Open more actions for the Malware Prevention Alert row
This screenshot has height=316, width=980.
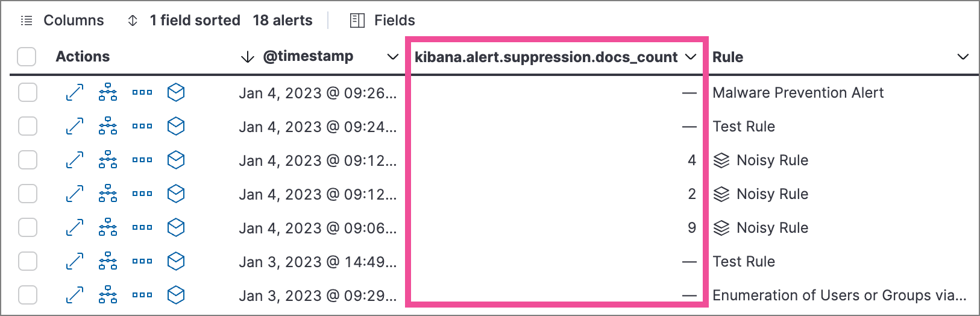coord(142,92)
